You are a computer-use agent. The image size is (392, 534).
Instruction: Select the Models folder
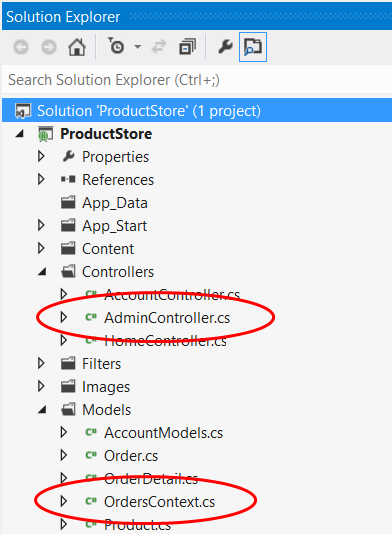click(107, 410)
